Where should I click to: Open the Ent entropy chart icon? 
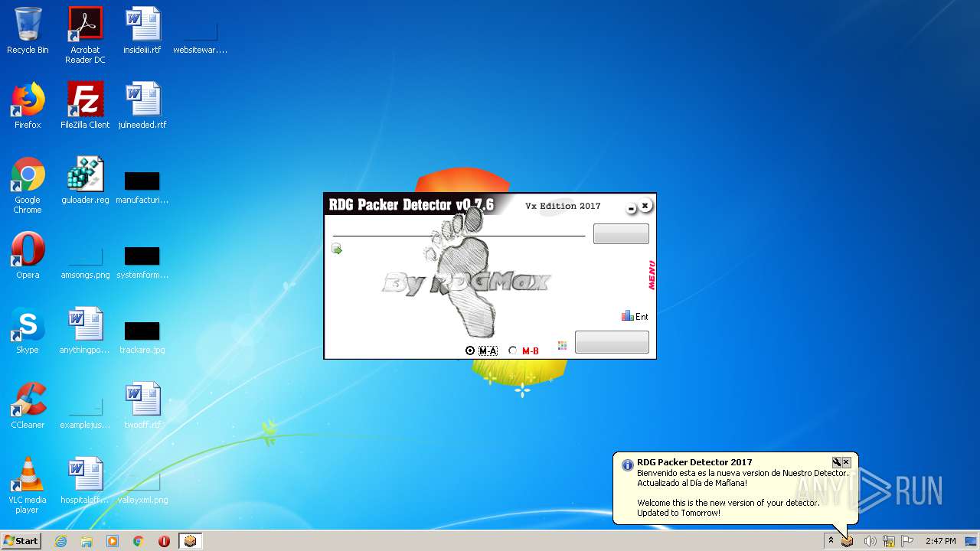click(x=635, y=316)
